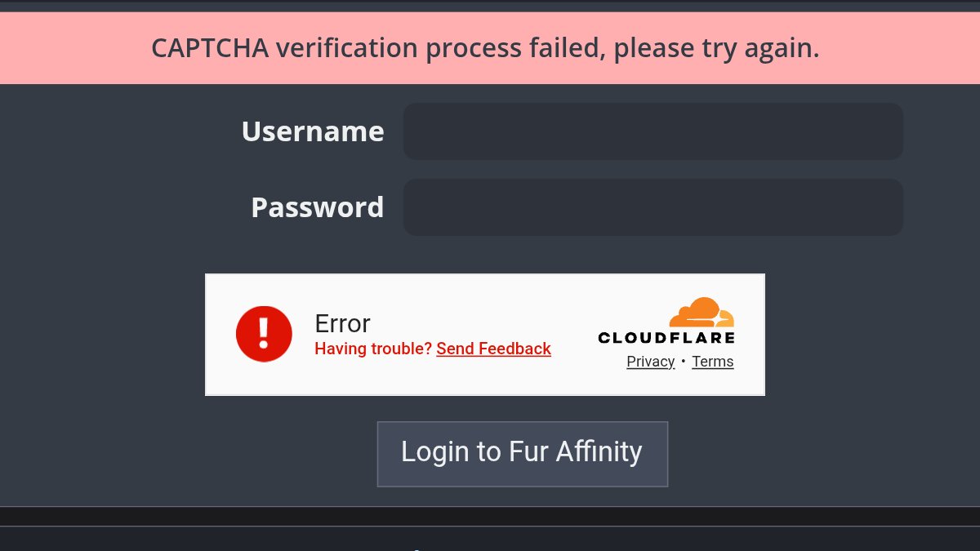The height and width of the screenshot is (551, 980).
Task: Click the "Having trouble?" text
Action: (x=373, y=349)
